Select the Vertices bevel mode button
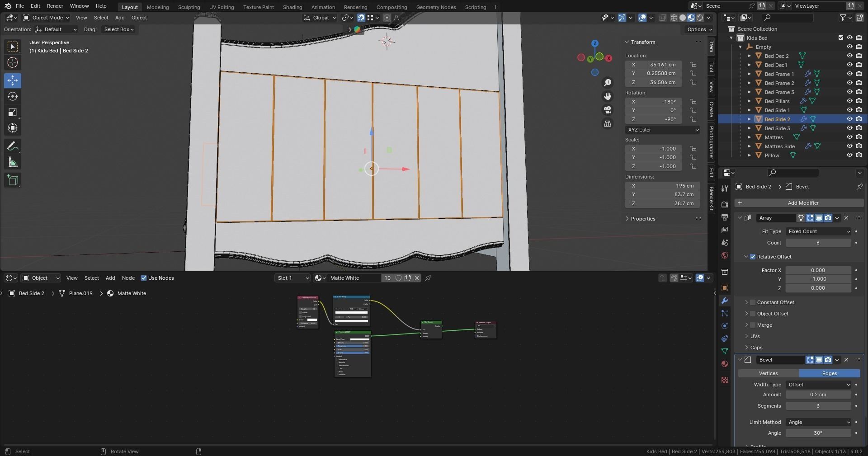Viewport: 868px width, 456px height. point(769,373)
